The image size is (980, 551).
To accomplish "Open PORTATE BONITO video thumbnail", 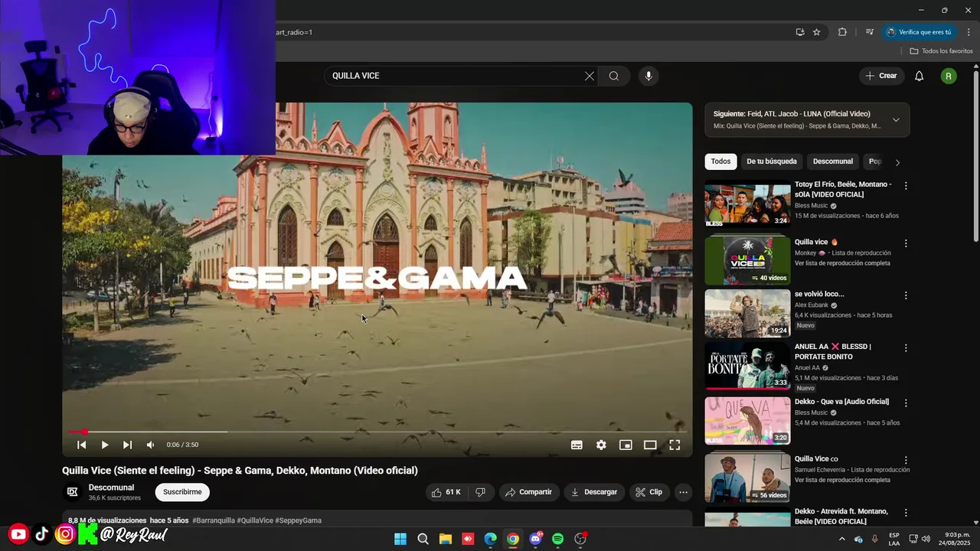I will [x=747, y=365].
